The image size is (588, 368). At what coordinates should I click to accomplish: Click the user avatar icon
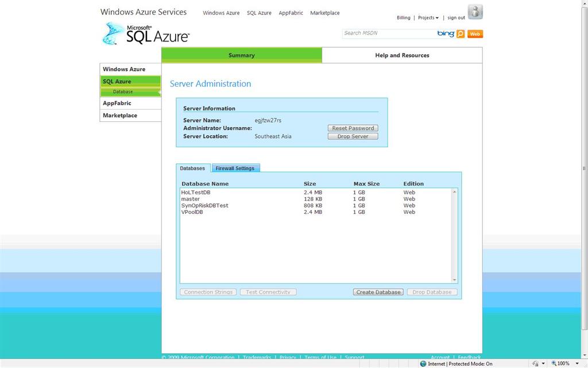click(x=475, y=11)
